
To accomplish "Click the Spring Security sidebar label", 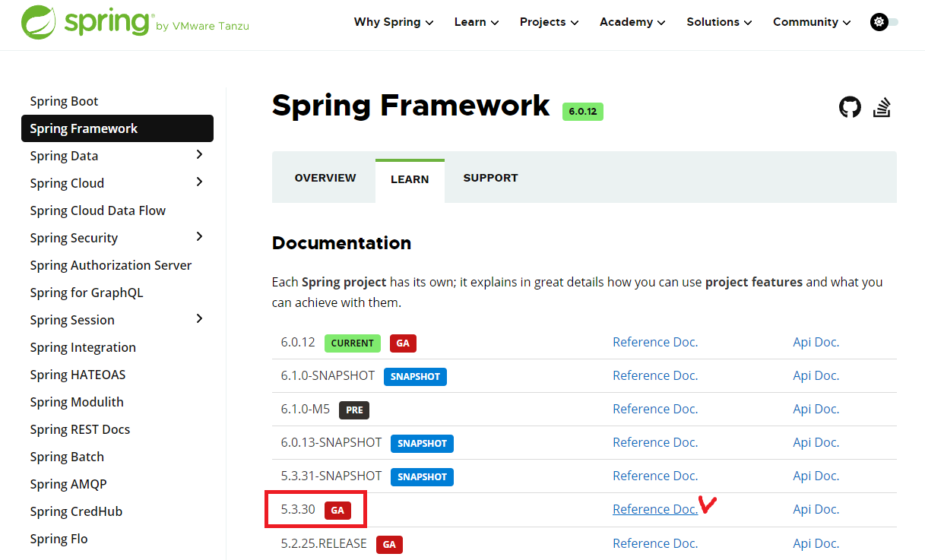I will (74, 238).
